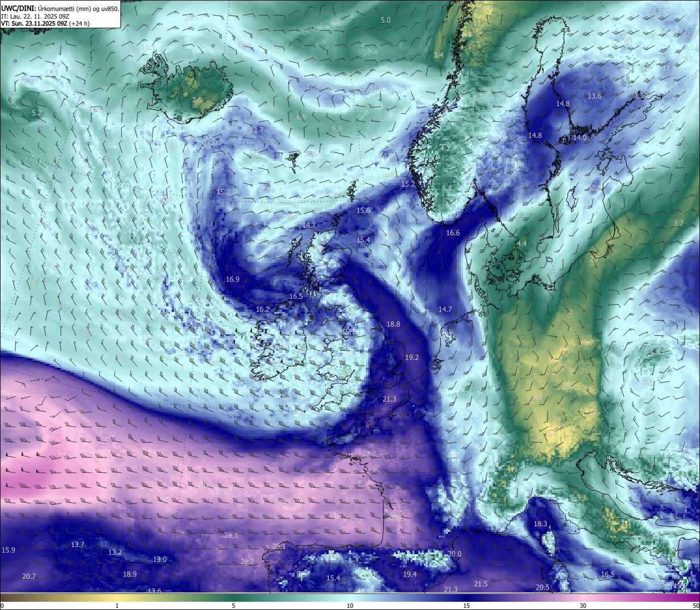Click the '50' tick on the color scale
The height and width of the screenshot is (610, 700).
[x=695, y=606]
